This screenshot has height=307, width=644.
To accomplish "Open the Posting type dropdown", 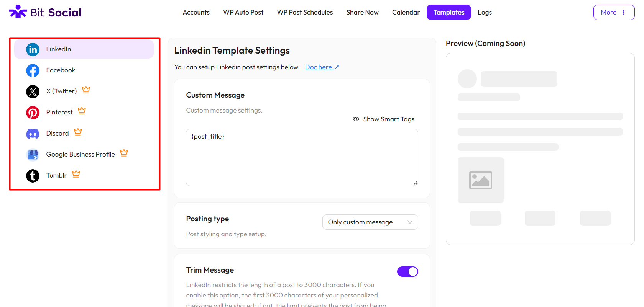I will coord(370,222).
